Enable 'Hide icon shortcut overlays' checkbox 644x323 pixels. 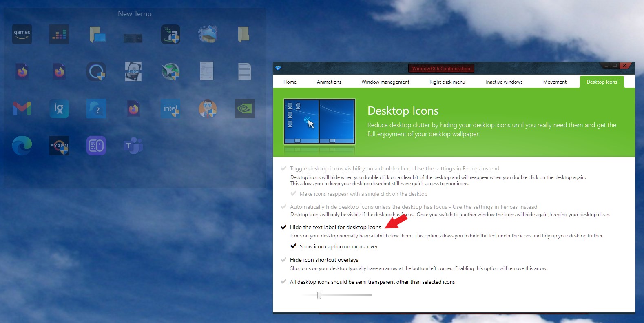click(283, 260)
